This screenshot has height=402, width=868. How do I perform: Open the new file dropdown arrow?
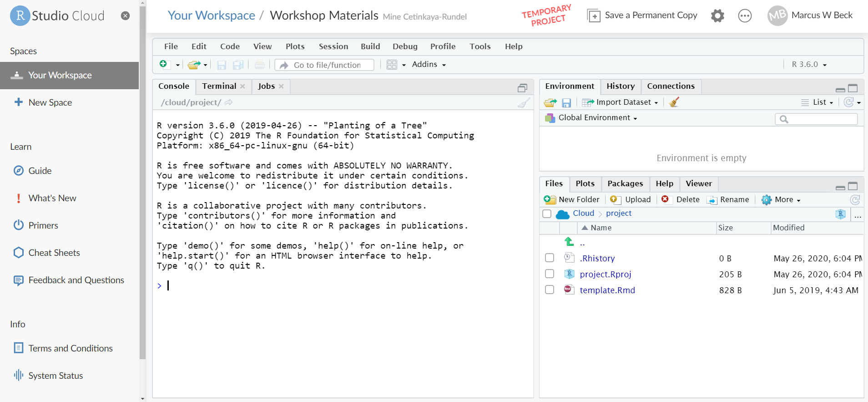(x=177, y=65)
